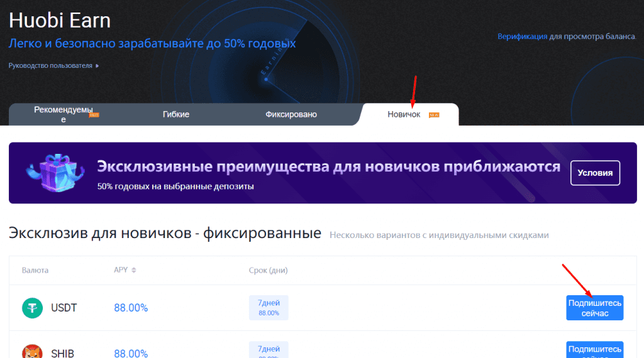Click the Условия button in banner
The width and height of the screenshot is (644, 358).
(595, 173)
